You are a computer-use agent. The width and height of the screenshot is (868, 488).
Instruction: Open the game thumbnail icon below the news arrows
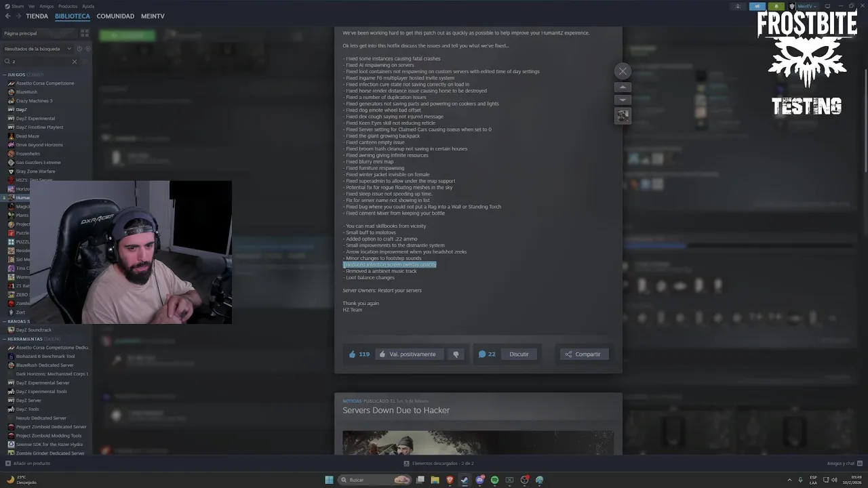pos(623,116)
